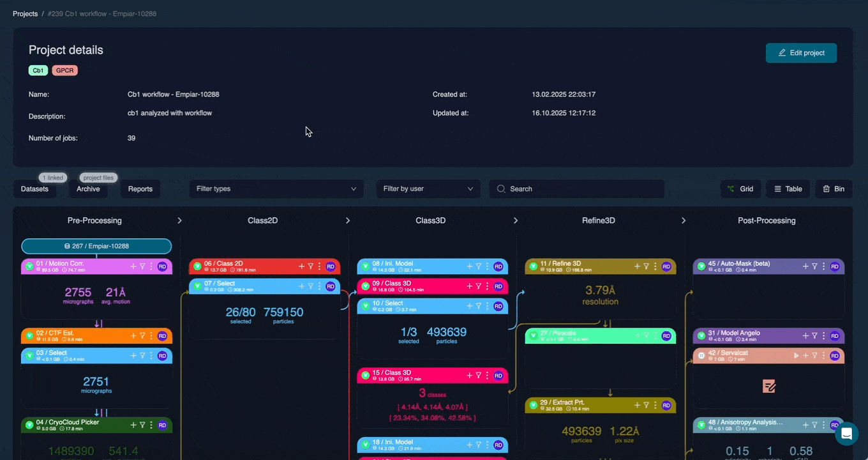Click filter icon on 45 / Auto-Mask (beta)
The image size is (868, 460).
tap(814, 266)
